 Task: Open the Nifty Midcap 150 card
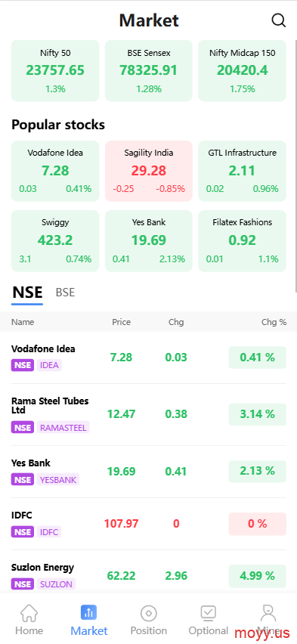click(x=242, y=70)
